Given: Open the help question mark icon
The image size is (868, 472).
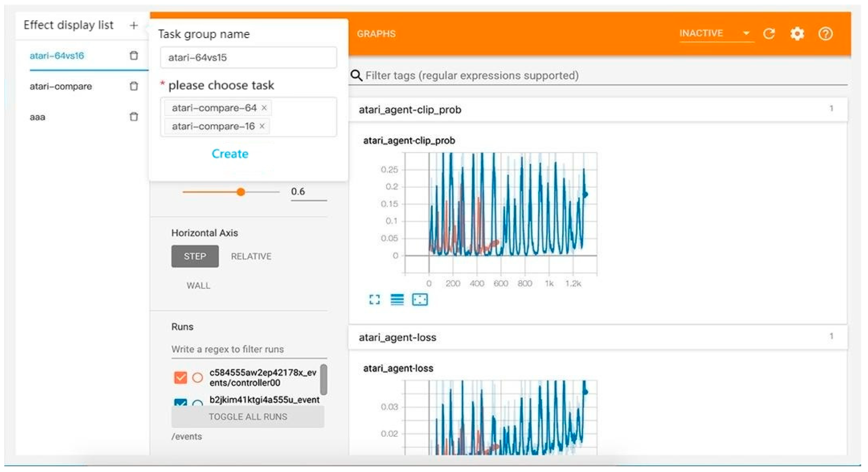Looking at the screenshot, I should click(x=825, y=34).
